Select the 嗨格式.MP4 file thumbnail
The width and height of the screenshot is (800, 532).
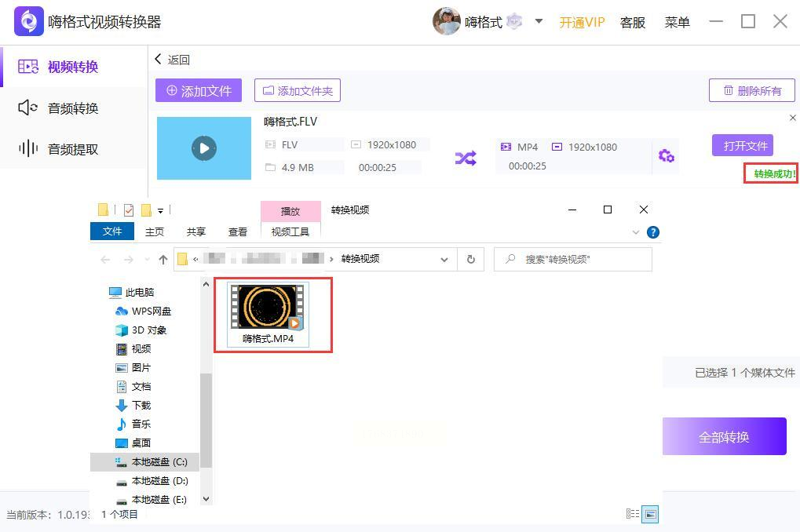(268, 314)
